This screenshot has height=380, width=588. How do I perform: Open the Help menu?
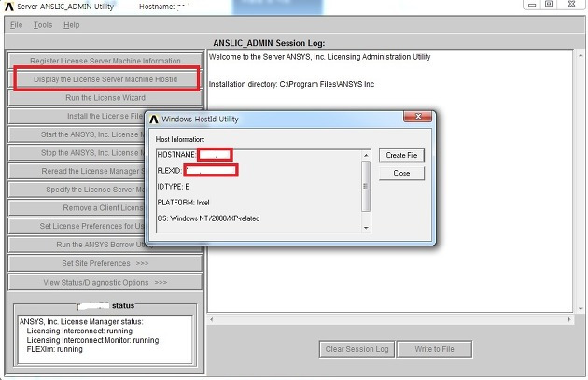pyautogui.click(x=71, y=25)
